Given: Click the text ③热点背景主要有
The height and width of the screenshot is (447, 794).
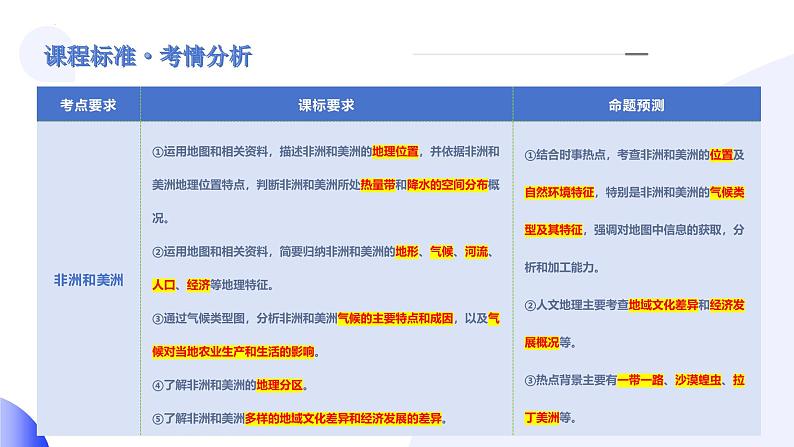Looking at the screenshot, I should coord(571,380).
